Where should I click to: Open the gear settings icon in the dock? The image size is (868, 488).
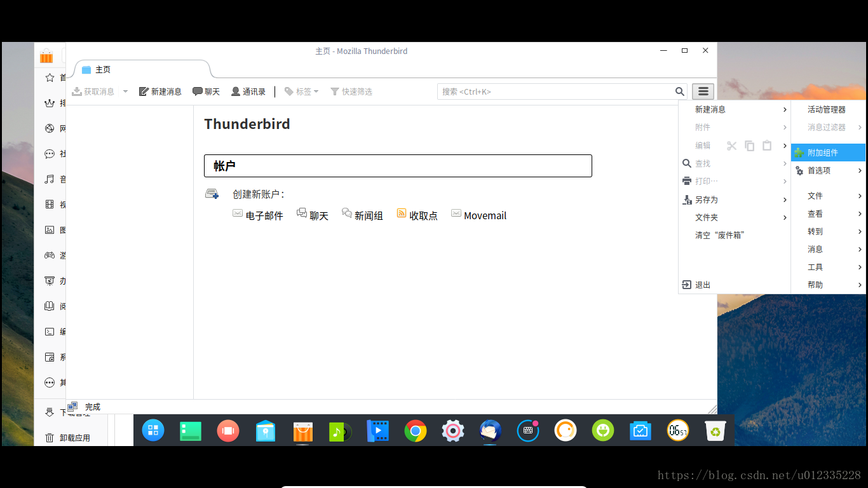pos(453,431)
